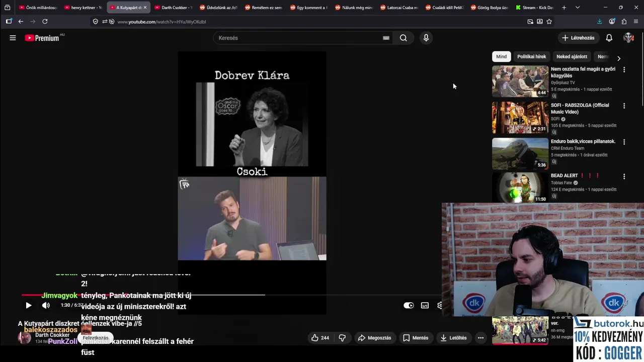Select the Neked ajánlott filter chip
Screen dimensions: 644x362
572,57
